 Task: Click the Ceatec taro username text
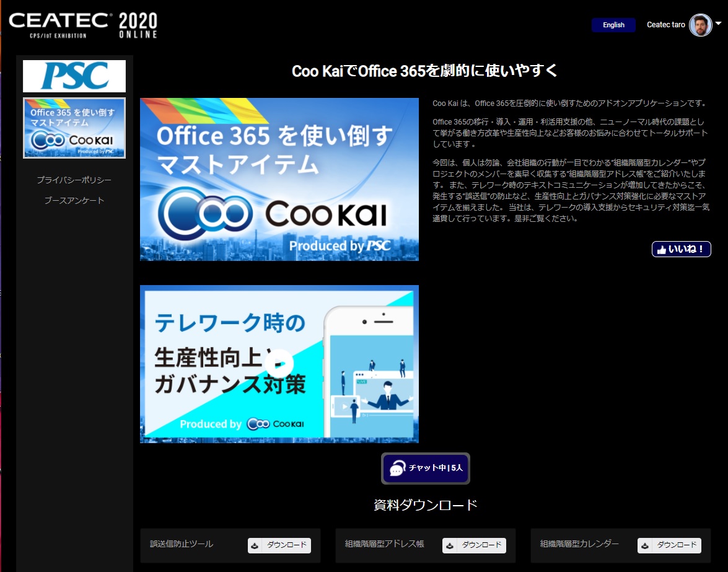666,25
